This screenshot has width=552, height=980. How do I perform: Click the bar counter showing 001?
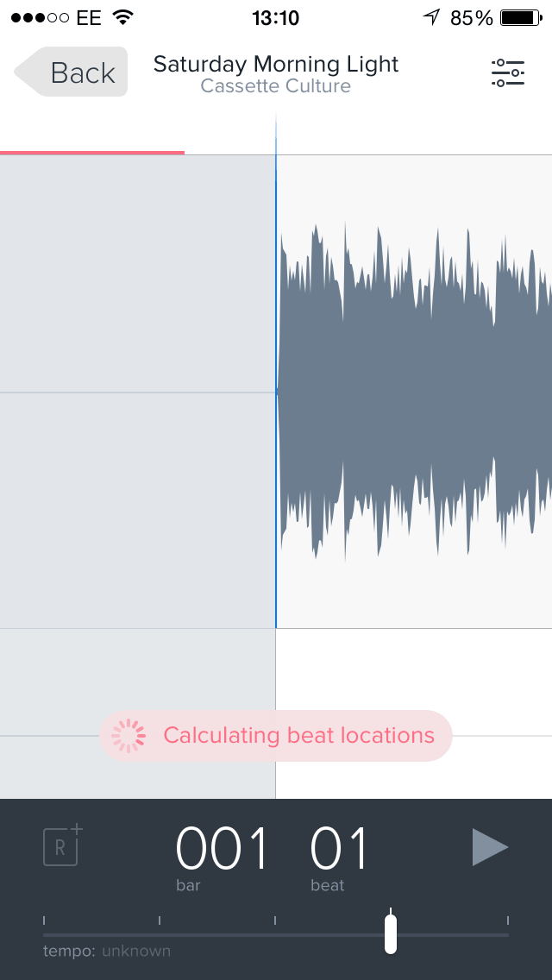(222, 849)
